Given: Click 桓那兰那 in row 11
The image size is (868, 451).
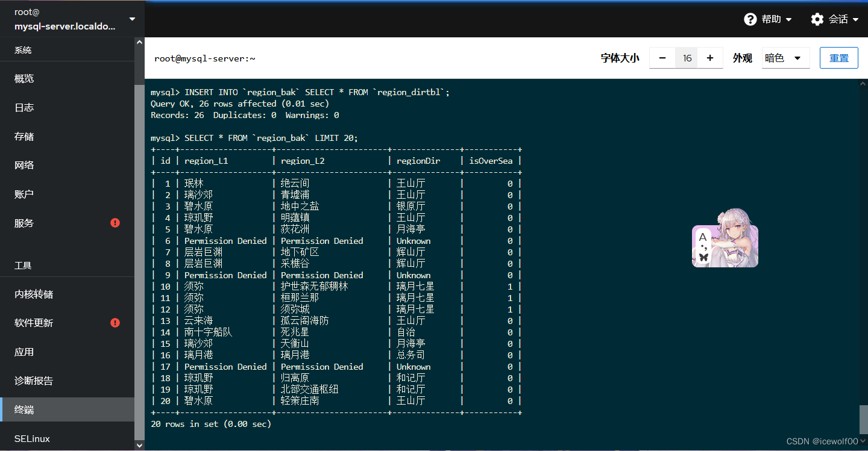Looking at the screenshot, I should 300,298.
